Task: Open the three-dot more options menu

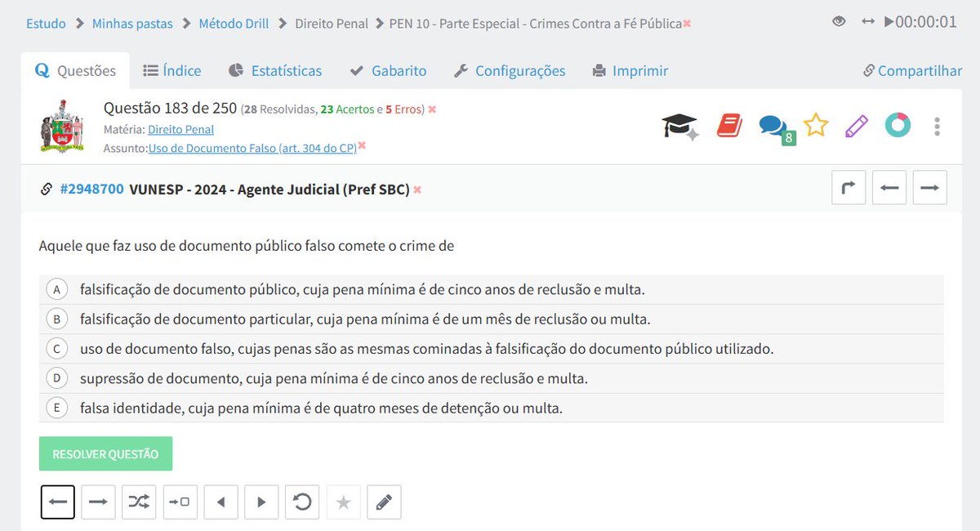Action: tap(938, 127)
